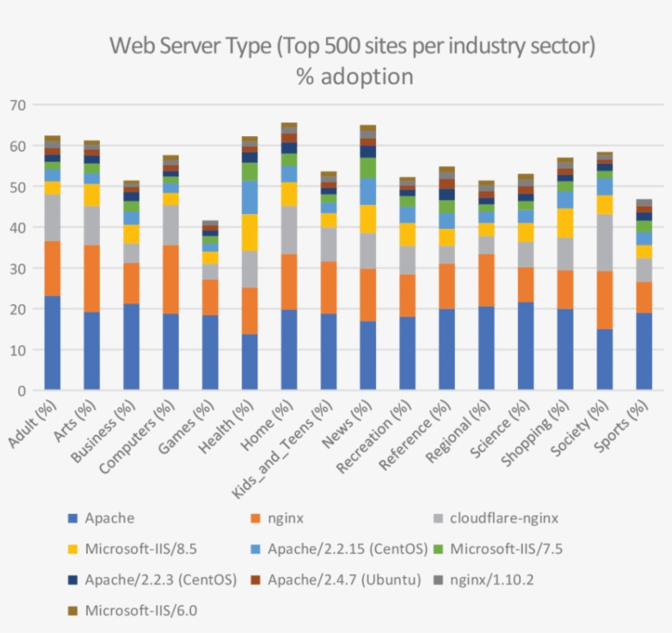Select the Microsoft-IIS/8.5 yellow legend swatch
The width and height of the screenshot is (672, 633).
pyautogui.click(x=72, y=549)
